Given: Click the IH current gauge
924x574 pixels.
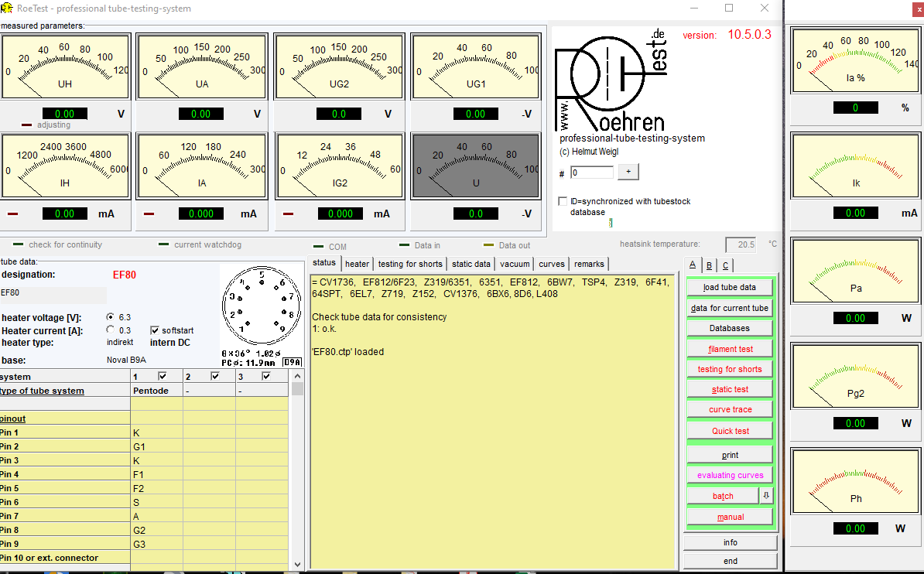Looking at the screenshot, I should tap(66, 166).
